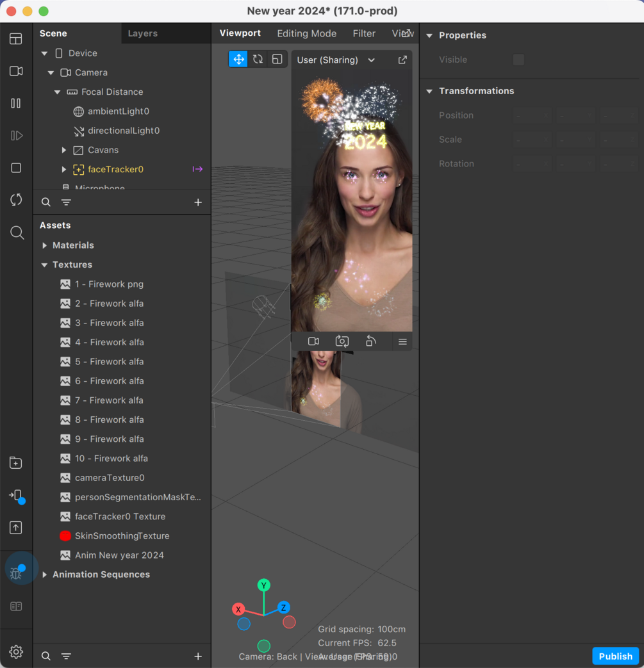Click the Scale X input field

pos(533,140)
